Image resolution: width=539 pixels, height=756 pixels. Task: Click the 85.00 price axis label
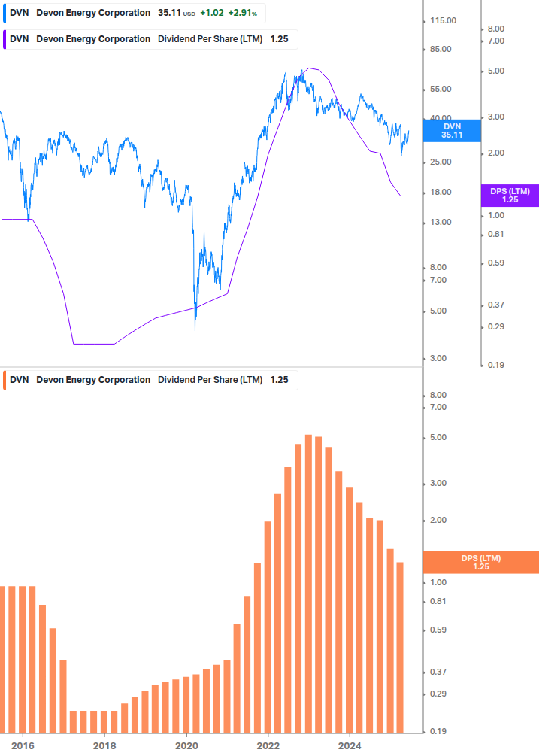point(441,49)
